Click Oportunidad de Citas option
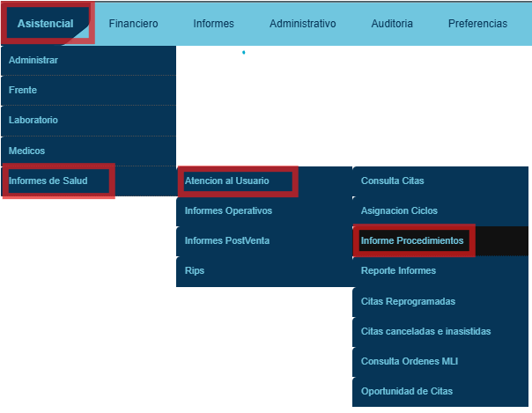The height and width of the screenshot is (413, 532). coord(407,390)
